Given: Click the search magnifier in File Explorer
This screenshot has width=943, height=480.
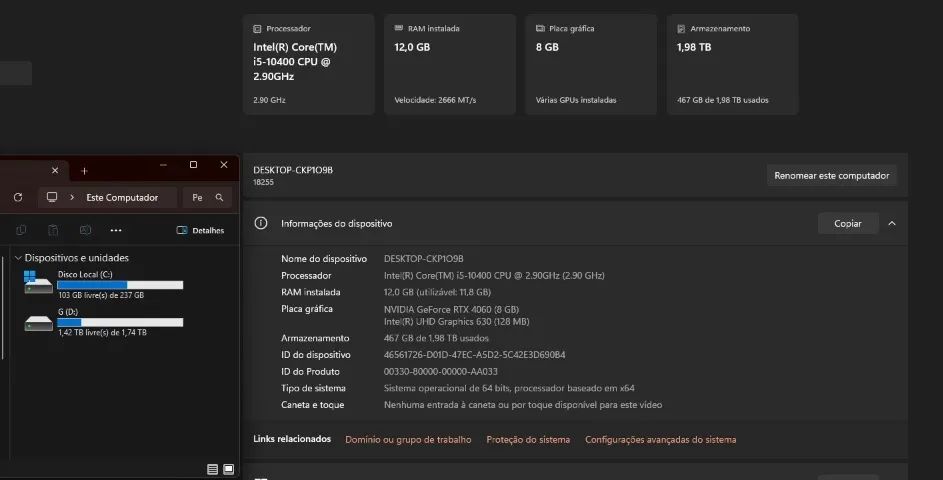Looking at the screenshot, I should pyautogui.click(x=220, y=197).
